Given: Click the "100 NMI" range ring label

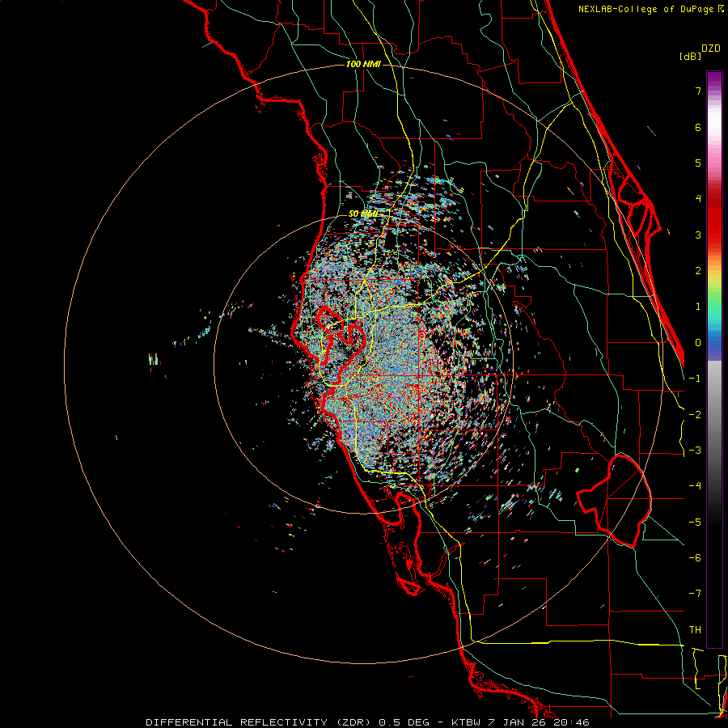Looking at the screenshot, I should tap(363, 64).
